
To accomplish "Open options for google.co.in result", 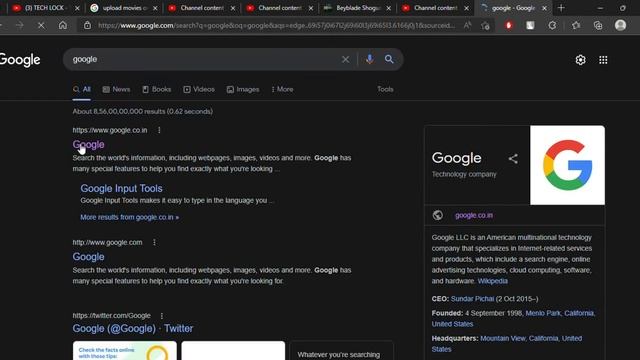I will tap(159, 130).
